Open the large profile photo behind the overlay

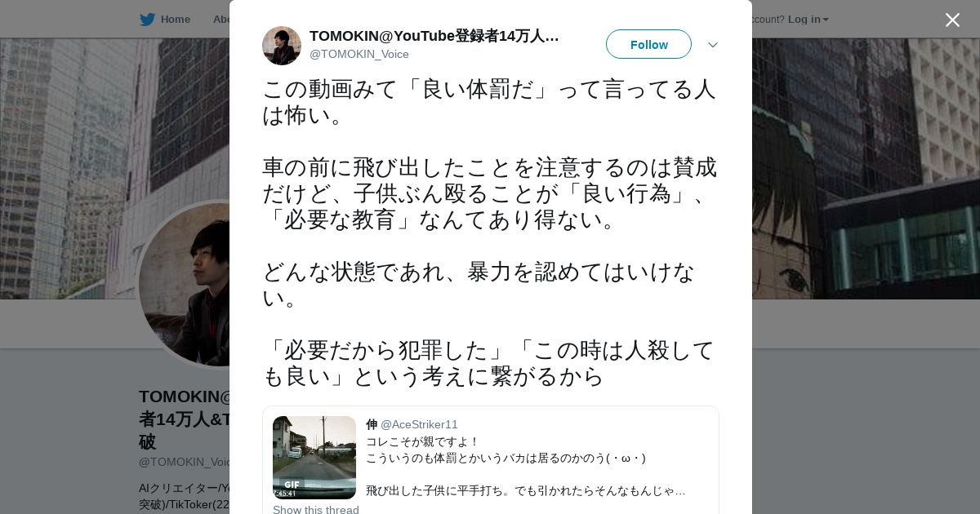[x=185, y=284]
